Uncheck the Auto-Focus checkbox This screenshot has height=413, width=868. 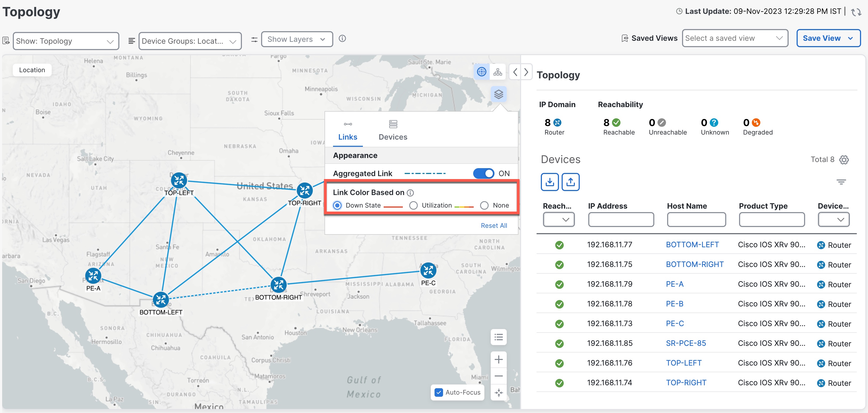(x=439, y=392)
